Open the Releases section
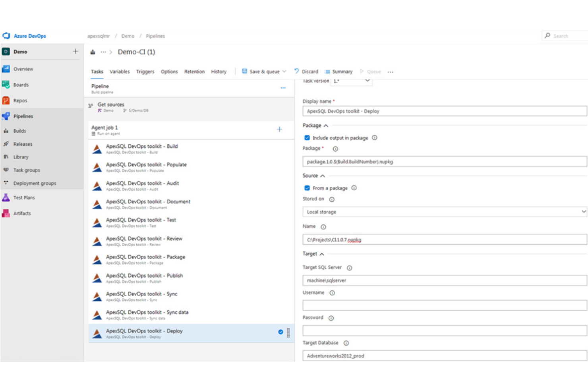 click(23, 144)
